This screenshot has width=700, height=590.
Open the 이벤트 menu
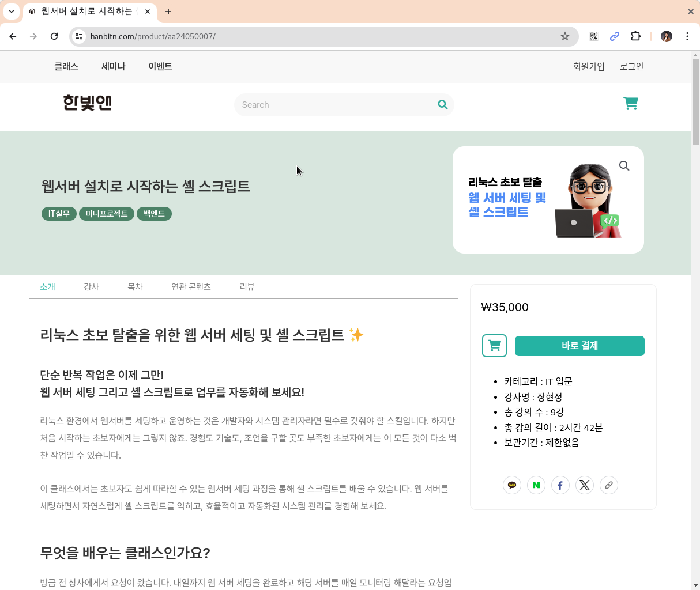[160, 66]
